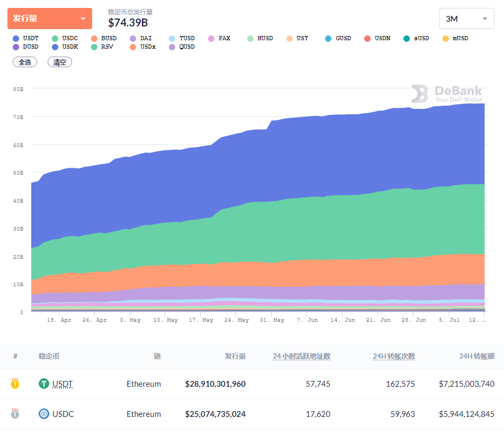This screenshot has height=437, width=504.
Task: Click the USDT link in table
Action: 62,384
